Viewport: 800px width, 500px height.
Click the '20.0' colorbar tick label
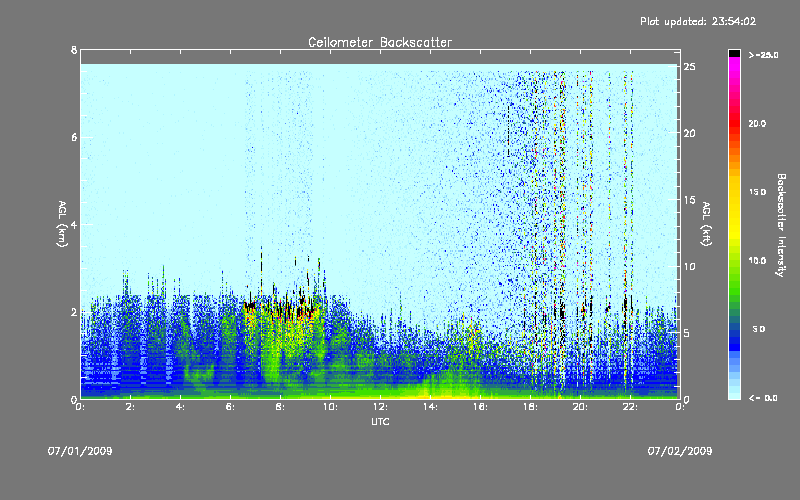coord(757,123)
